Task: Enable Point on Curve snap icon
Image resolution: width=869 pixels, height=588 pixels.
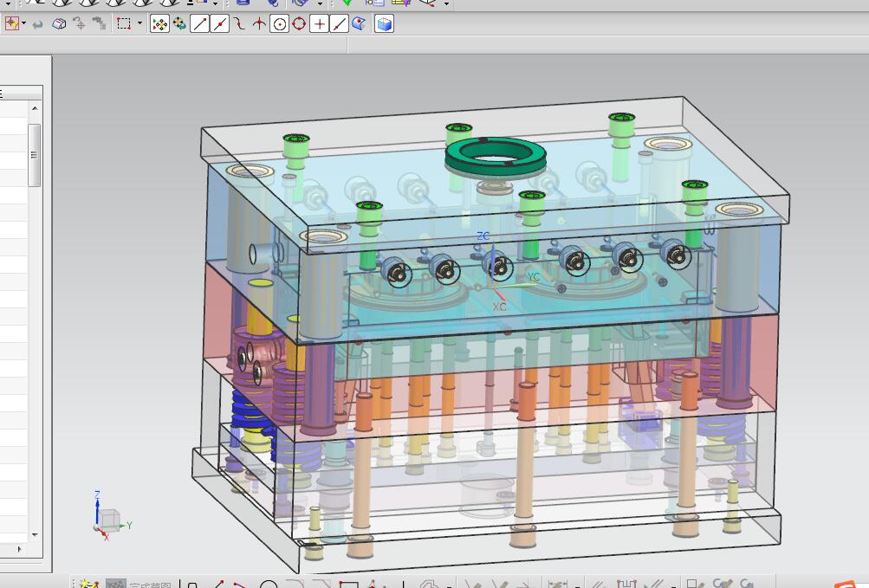Action: (339, 24)
